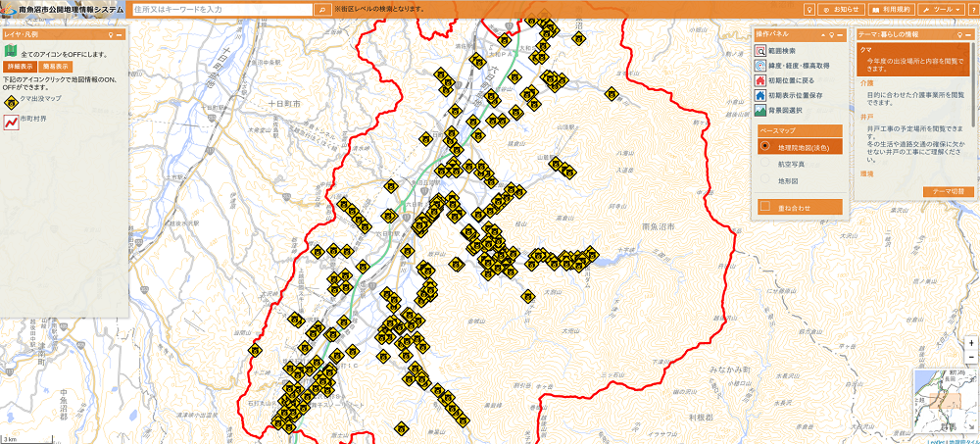The width and height of the screenshot is (980, 444).
Task: Click the 緯度・経度・標高取得 tool icon
Action: tap(760, 66)
